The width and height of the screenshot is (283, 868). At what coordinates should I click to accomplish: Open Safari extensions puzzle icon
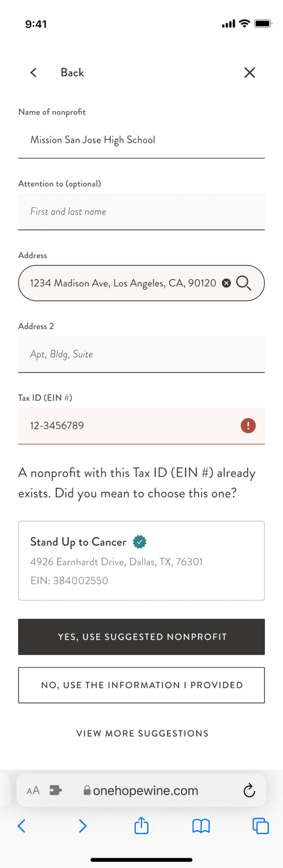(x=56, y=791)
